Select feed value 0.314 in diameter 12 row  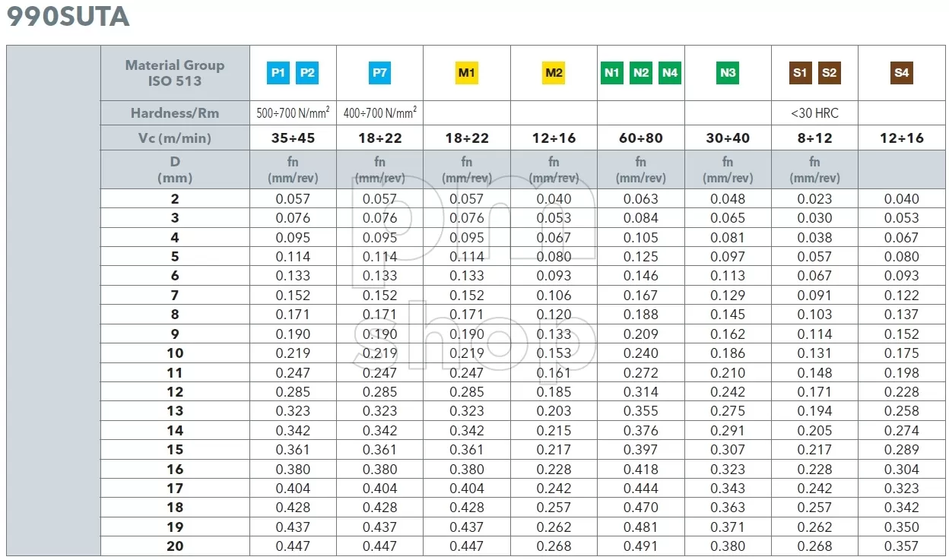(641, 392)
